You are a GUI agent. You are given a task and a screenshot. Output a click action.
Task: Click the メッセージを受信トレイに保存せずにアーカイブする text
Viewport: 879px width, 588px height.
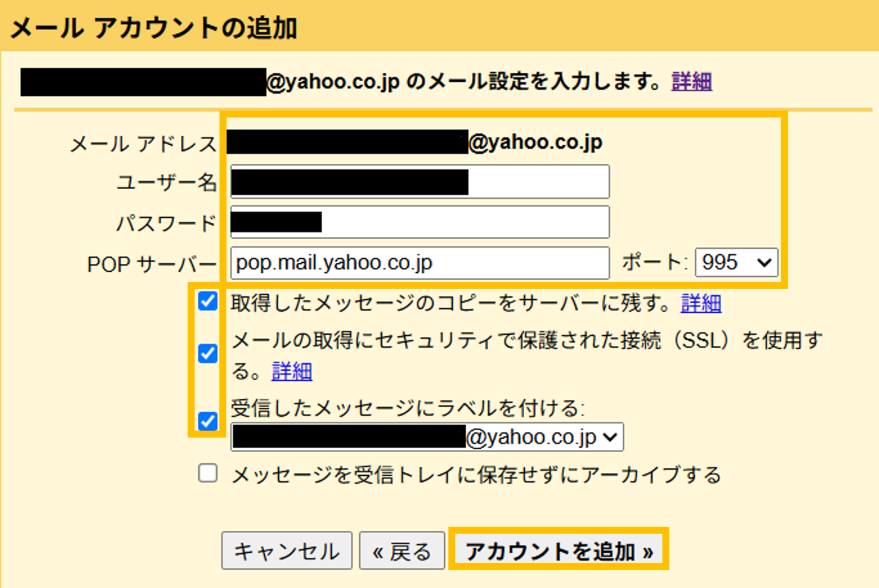point(477,475)
